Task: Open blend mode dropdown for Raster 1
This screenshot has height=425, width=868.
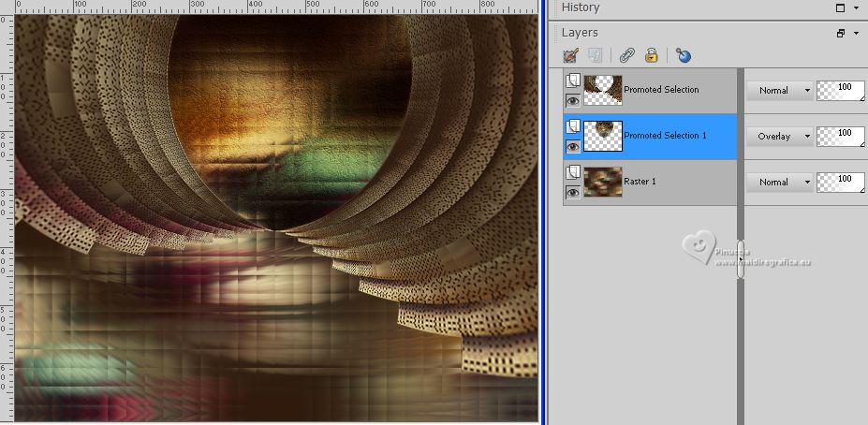Action: [779, 182]
